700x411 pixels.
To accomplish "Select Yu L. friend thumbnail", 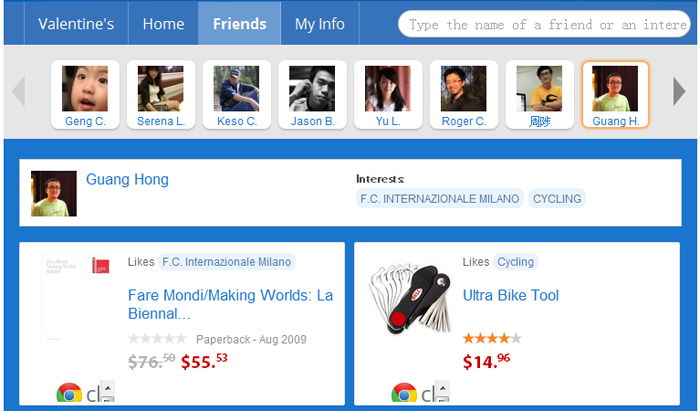I will tap(387, 95).
